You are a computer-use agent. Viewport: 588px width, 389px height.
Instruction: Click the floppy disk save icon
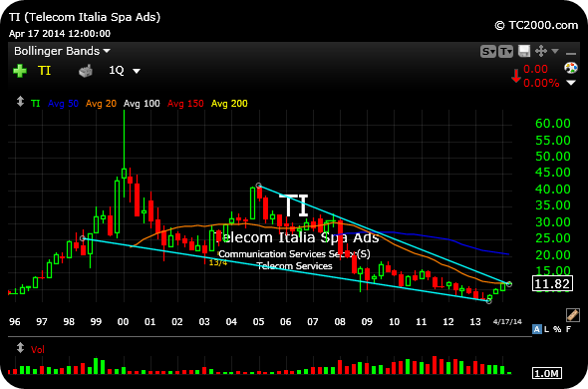point(524,51)
